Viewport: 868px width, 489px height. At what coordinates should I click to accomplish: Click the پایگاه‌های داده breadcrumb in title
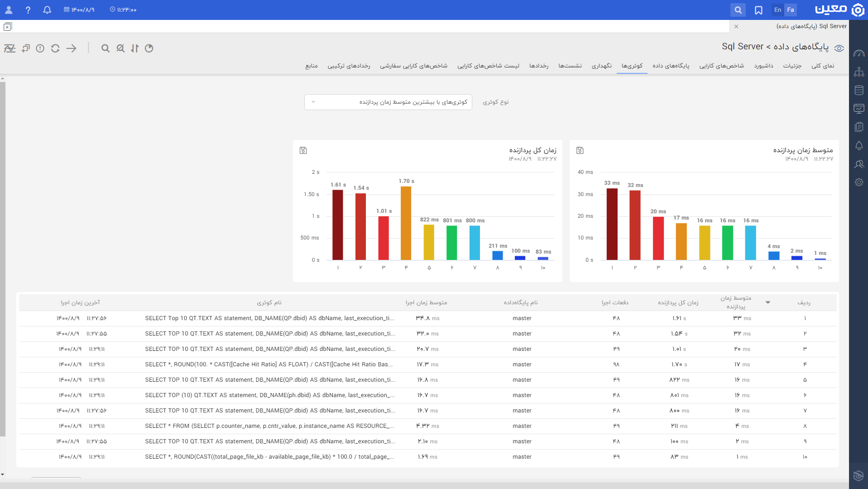[x=801, y=47]
